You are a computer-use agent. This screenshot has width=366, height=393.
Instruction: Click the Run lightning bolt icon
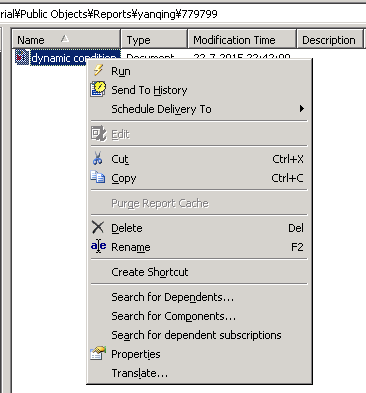pos(98,70)
